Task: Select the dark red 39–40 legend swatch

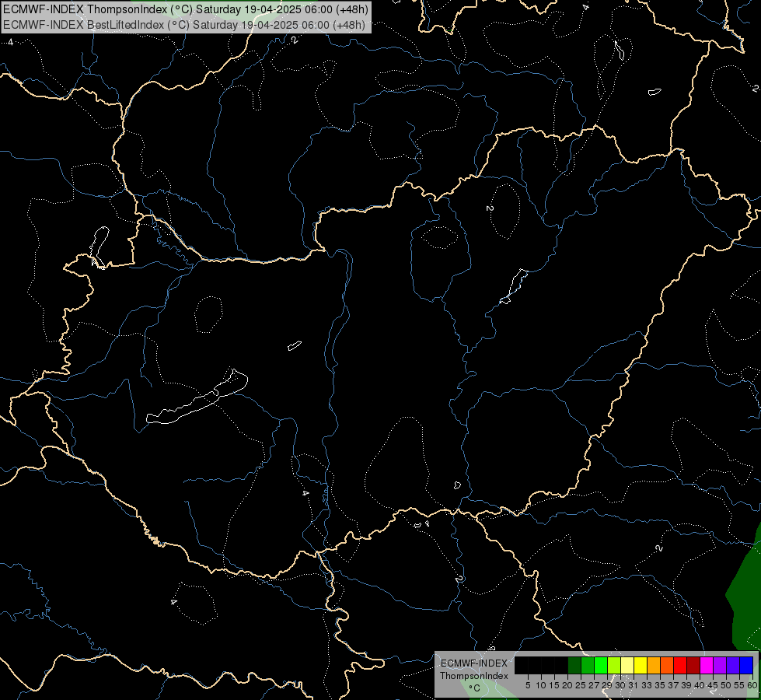Action: (693, 665)
